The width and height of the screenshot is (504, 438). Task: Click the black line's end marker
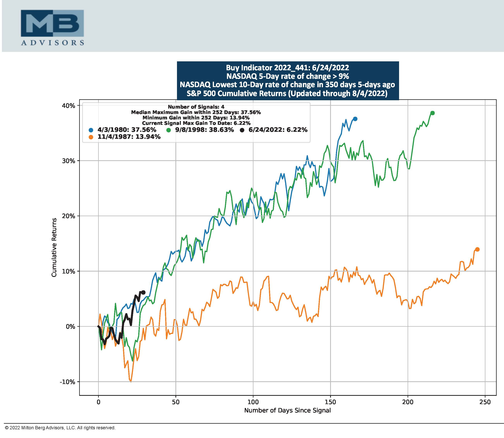143,292
